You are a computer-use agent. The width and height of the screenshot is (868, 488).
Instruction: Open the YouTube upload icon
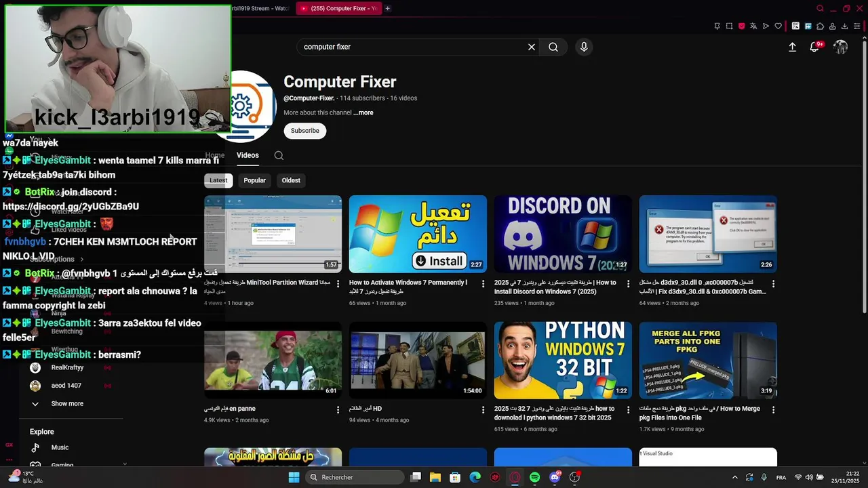click(x=792, y=47)
